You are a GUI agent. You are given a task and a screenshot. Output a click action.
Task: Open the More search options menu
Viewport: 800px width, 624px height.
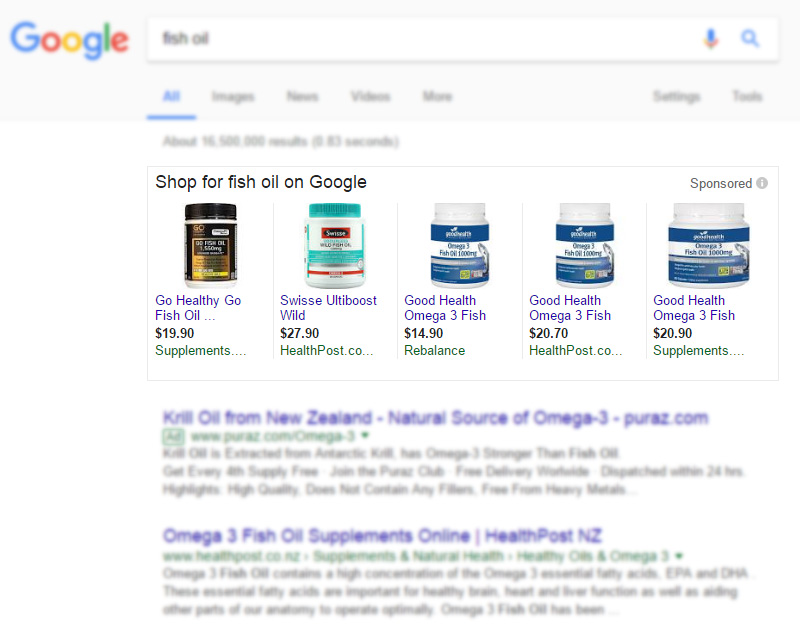click(x=437, y=97)
